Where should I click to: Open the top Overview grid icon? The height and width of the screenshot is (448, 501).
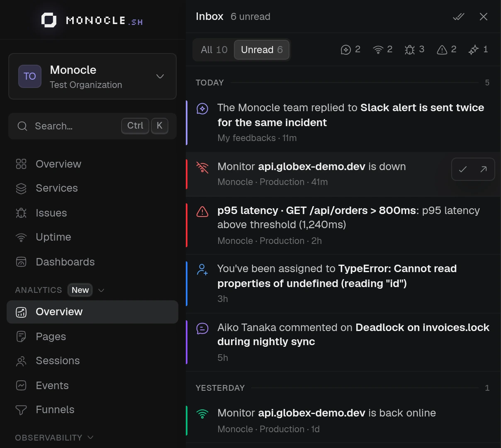tap(21, 164)
